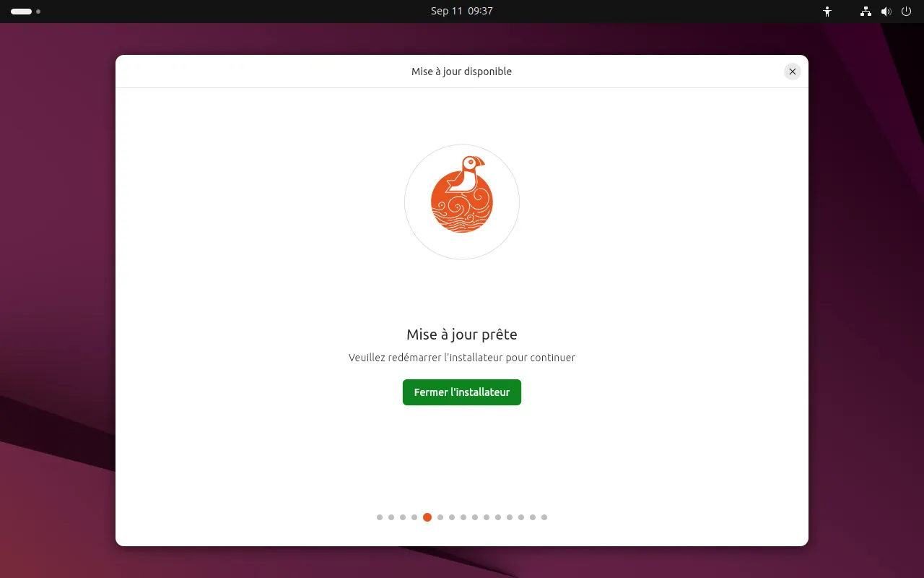Viewport: 924px width, 578px height.
Task: Select the active orange page indicator dot
Action: tap(427, 517)
